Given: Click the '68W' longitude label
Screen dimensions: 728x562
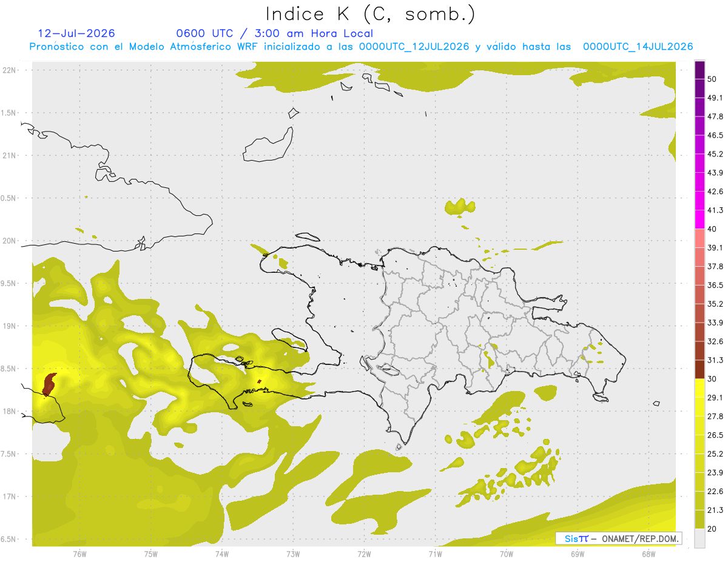Looking at the screenshot, I should [649, 554].
